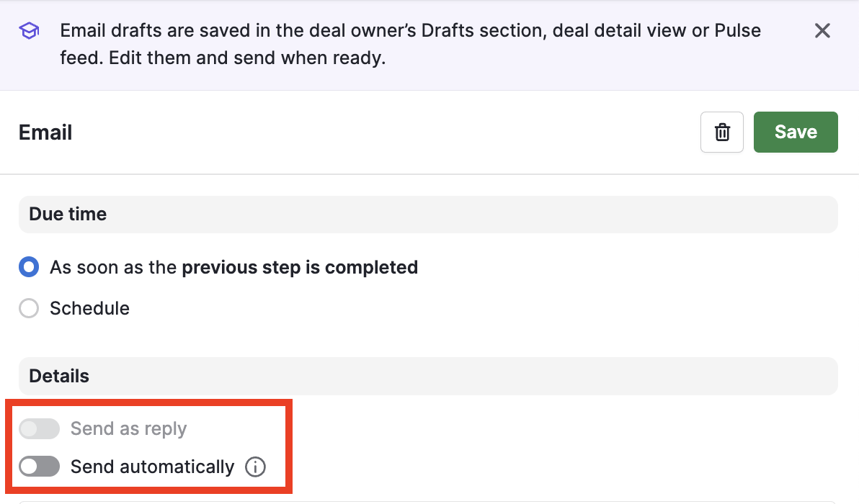The height and width of the screenshot is (504, 859).
Task: Click the Details section header
Action: point(59,377)
